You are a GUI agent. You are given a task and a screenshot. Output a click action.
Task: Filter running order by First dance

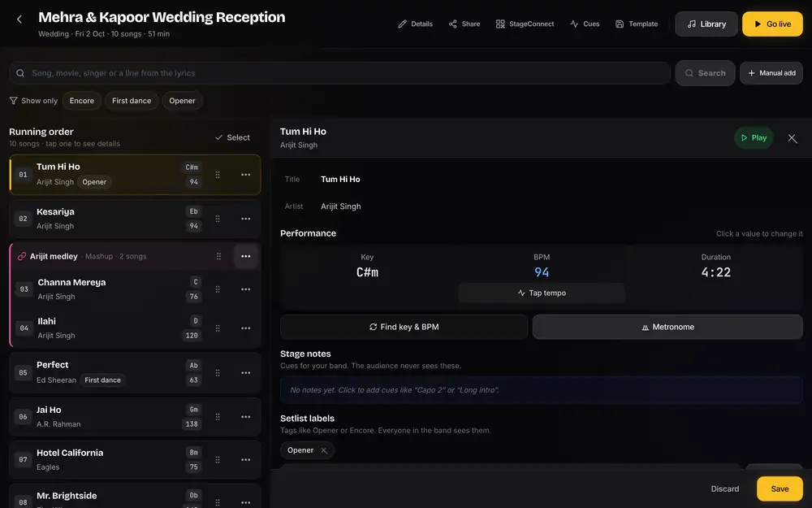132,101
